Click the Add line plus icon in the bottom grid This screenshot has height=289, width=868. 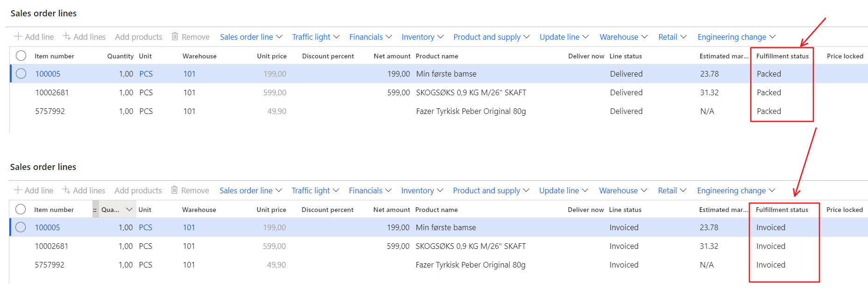click(x=18, y=190)
